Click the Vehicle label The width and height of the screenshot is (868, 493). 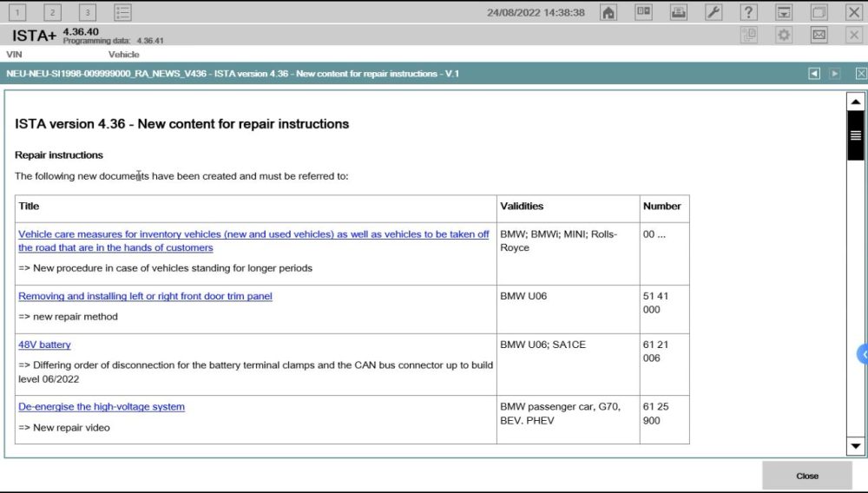123,54
